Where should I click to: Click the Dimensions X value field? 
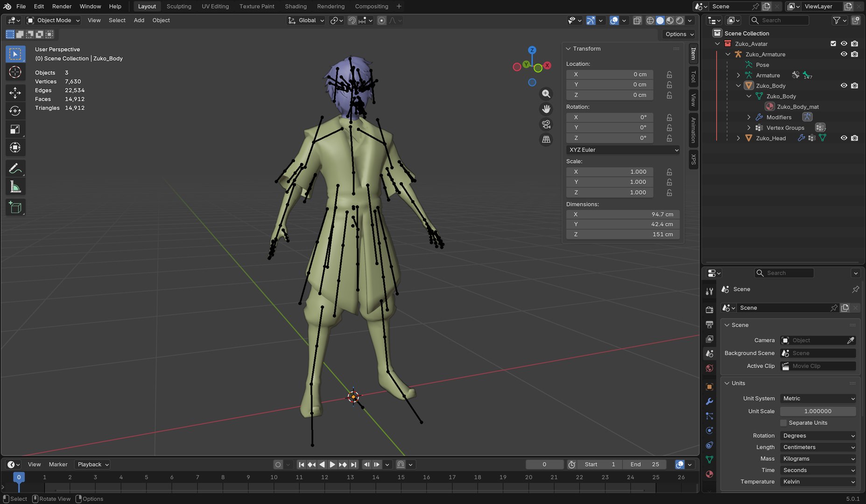(623, 214)
